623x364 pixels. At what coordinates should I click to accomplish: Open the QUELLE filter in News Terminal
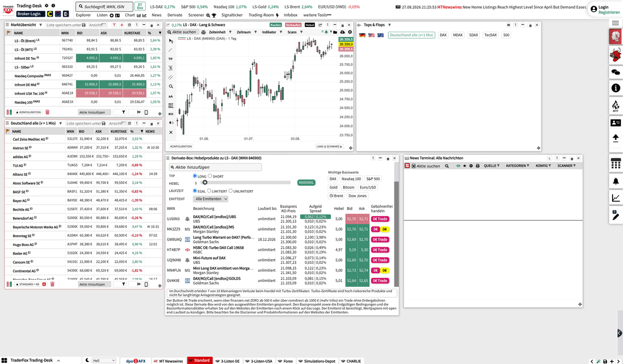click(x=492, y=166)
